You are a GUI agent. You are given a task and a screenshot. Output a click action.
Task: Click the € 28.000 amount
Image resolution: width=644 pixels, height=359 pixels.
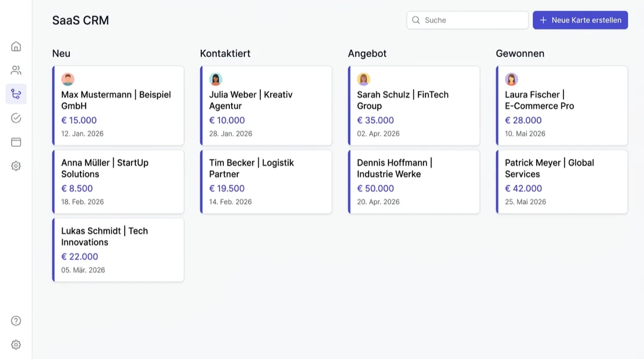click(523, 121)
